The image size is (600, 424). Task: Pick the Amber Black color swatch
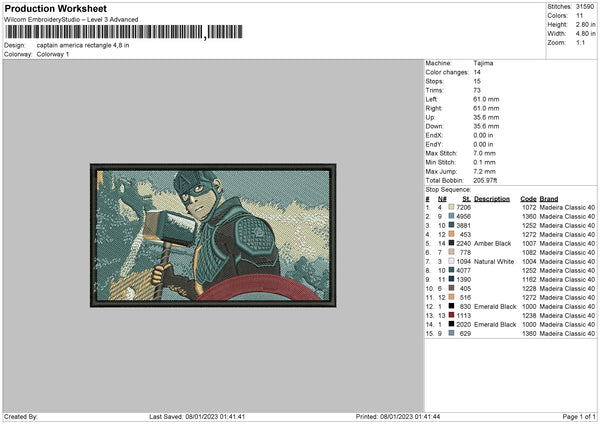pyautogui.click(x=451, y=243)
